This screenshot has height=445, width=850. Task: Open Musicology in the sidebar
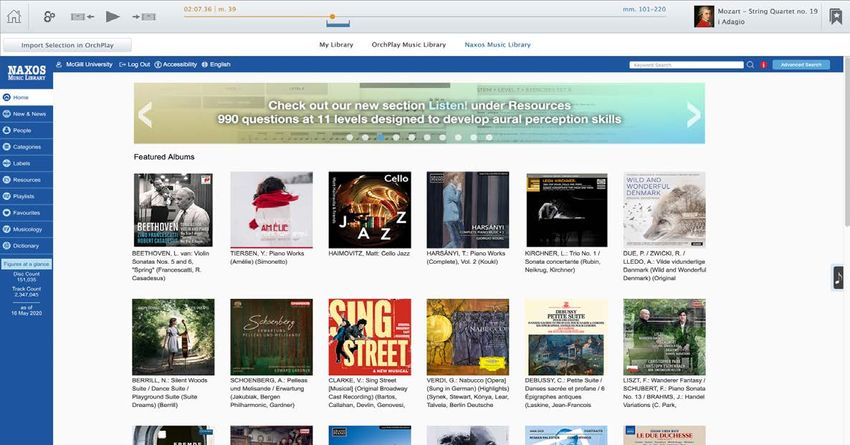[x=27, y=229]
